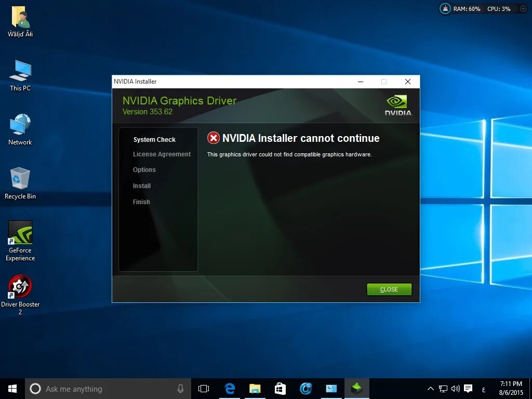Click the Version 353.62 text
Screen dimensions: 532x399
(147, 112)
